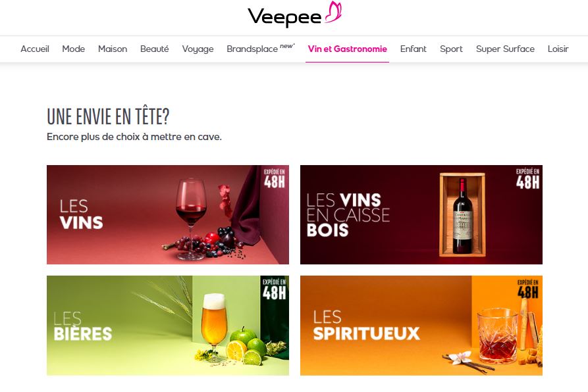Select the Super Surface menu item
Image resolution: width=588 pixels, height=392 pixels.
coord(505,49)
